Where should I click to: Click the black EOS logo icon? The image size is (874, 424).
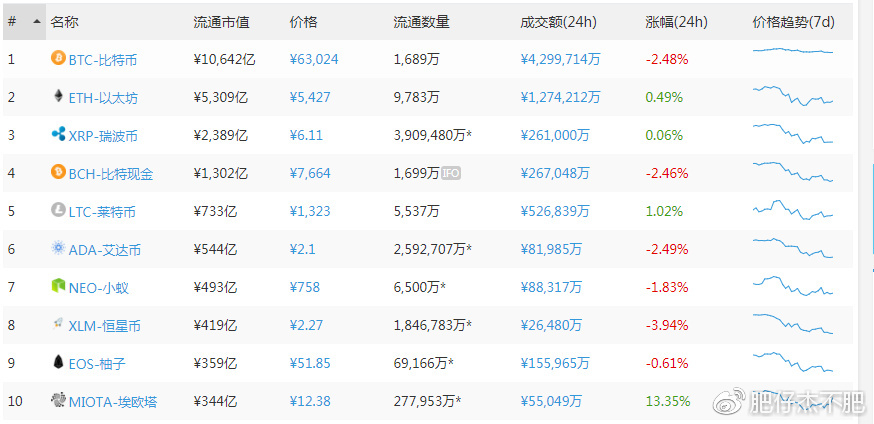click(x=59, y=363)
